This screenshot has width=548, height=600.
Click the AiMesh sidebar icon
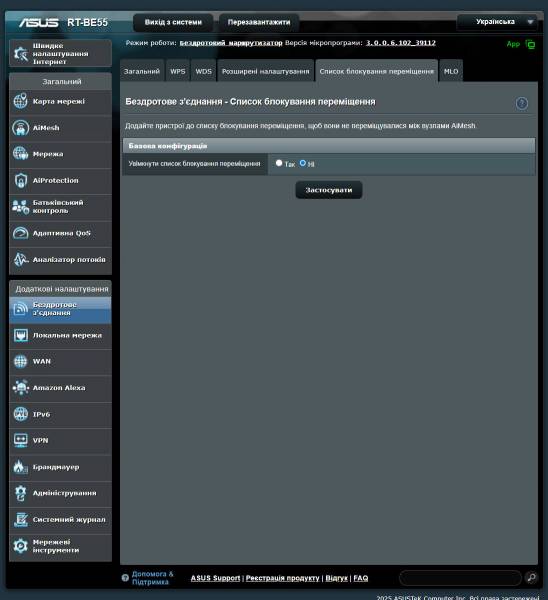[x=20, y=128]
